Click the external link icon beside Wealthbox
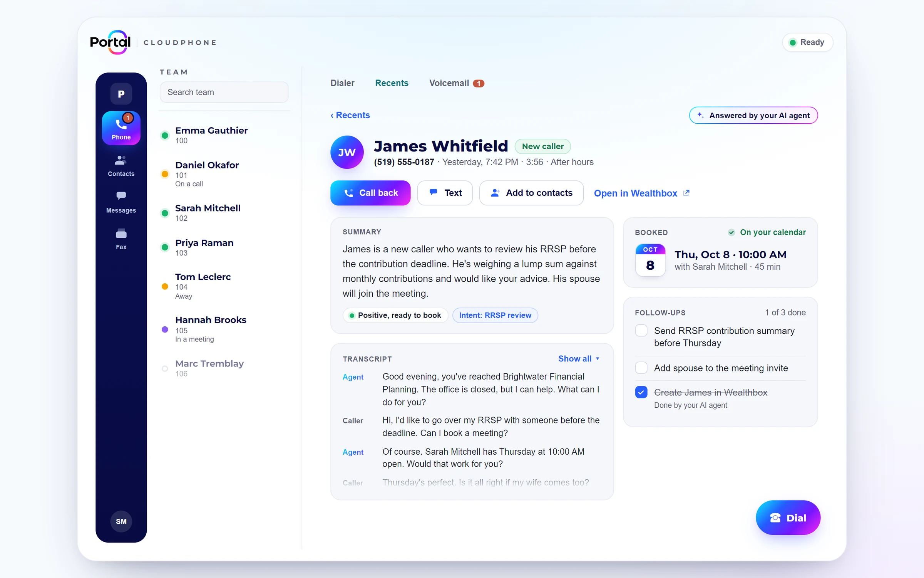Image resolution: width=924 pixels, height=578 pixels. [x=686, y=193]
